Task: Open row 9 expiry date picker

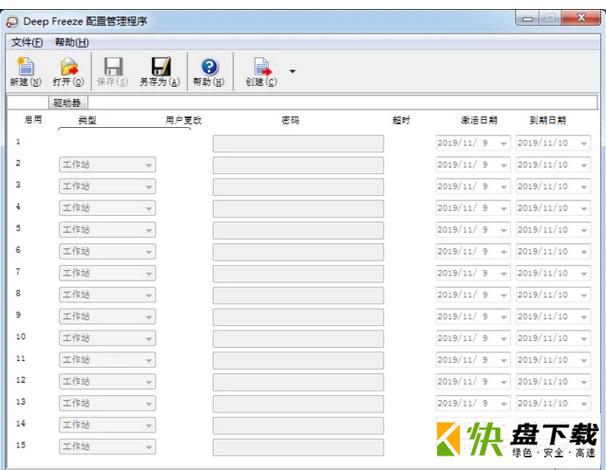Action: 553,317
